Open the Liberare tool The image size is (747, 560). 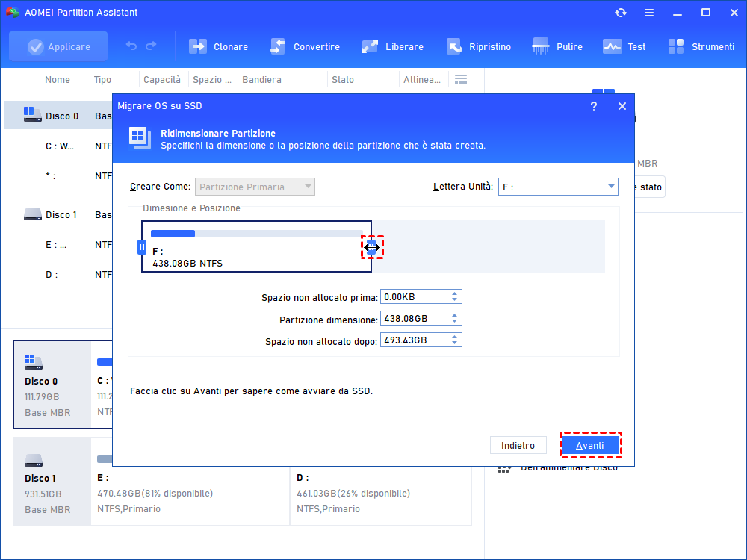click(392, 46)
